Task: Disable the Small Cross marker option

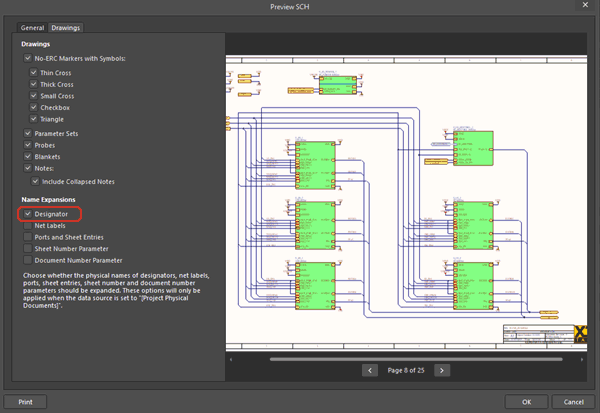Action: 34,96
